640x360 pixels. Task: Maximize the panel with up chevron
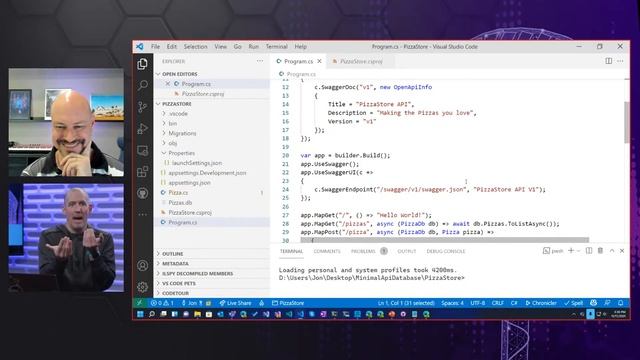612,251
